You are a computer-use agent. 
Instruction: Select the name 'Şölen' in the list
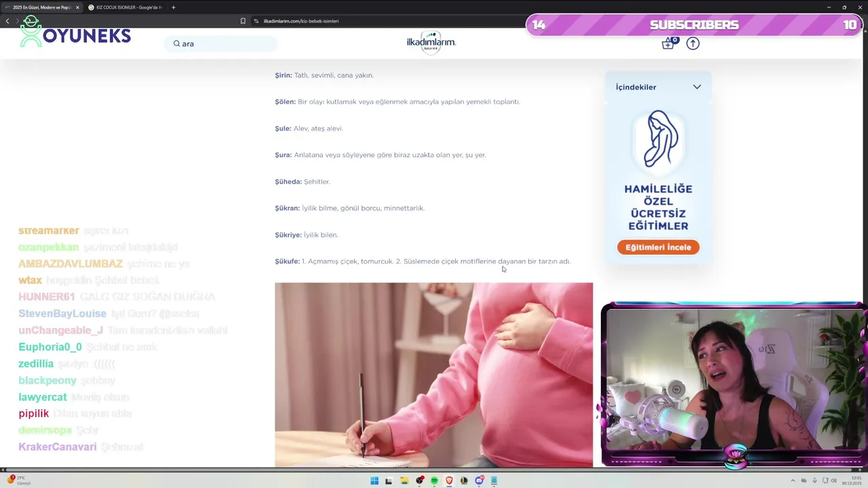click(285, 102)
